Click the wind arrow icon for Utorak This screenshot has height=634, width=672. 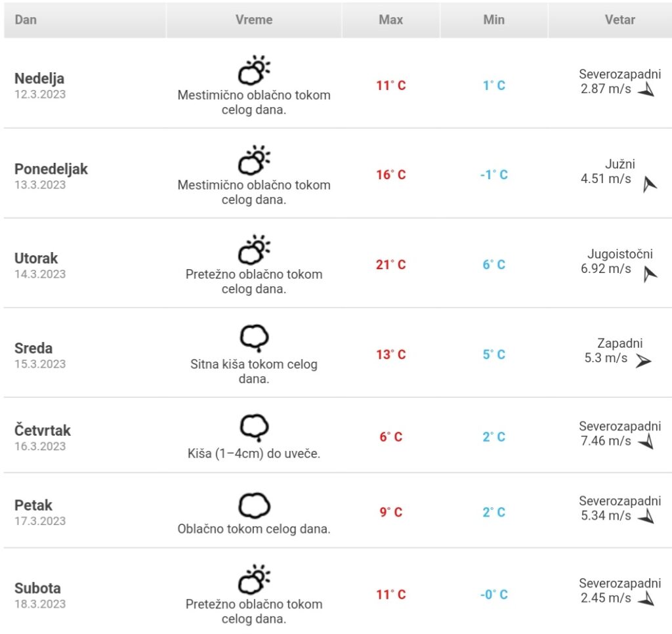[649, 274]
